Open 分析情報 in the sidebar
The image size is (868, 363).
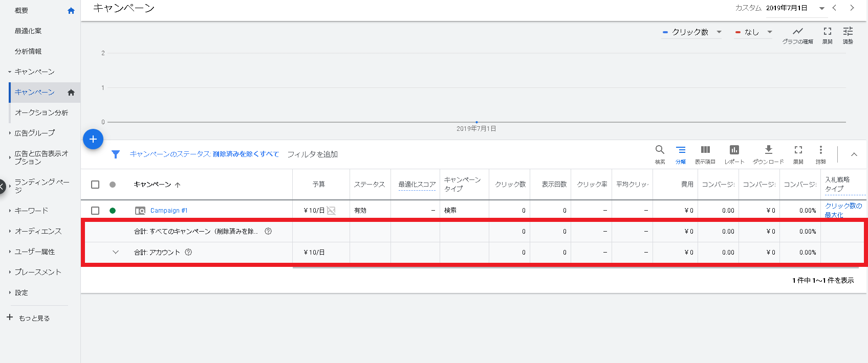point(28,51)
